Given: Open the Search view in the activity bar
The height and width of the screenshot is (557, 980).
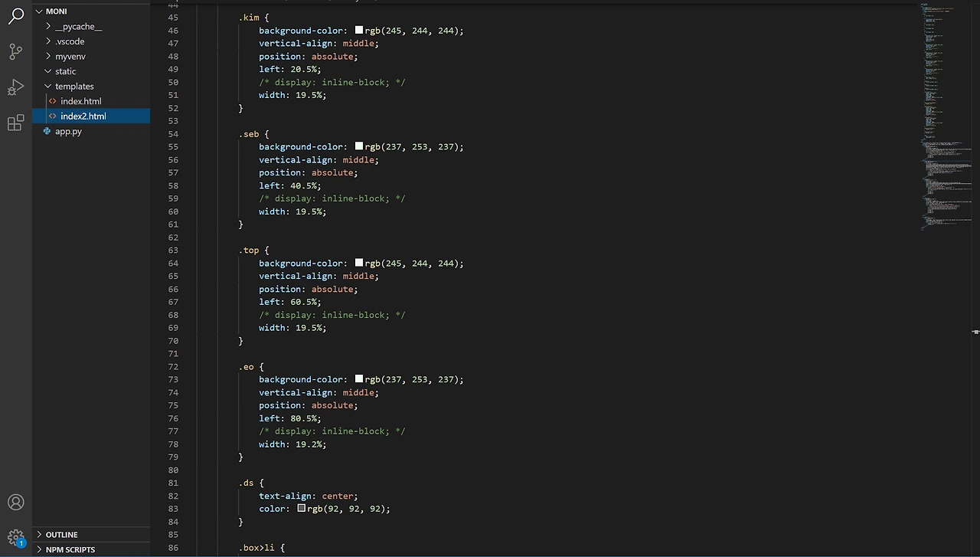Looking at the screenshot, I should (x=16, y=16).
